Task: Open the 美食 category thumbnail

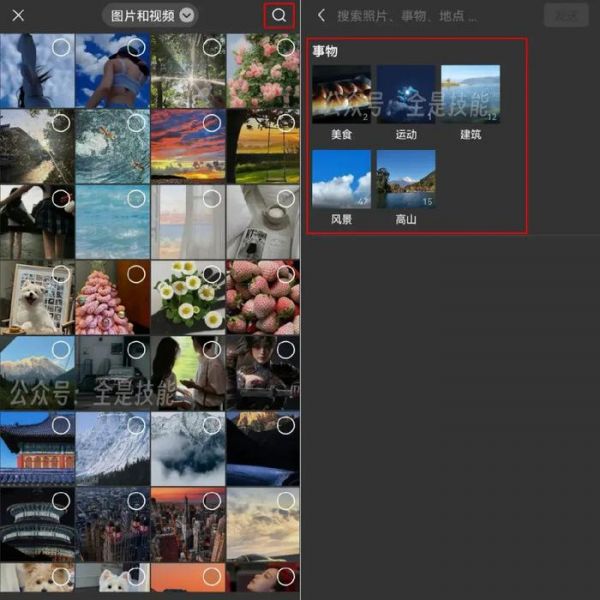Action: click(x=341, y=94)
